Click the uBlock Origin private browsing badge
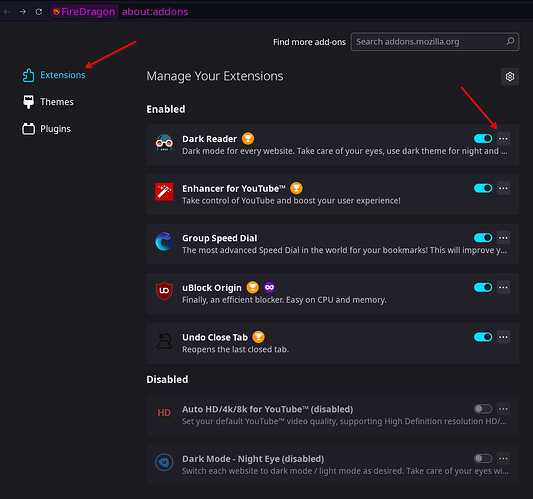The width and height of the screenshot is (533, 499). pyautogui.click(x=269, y=288)
